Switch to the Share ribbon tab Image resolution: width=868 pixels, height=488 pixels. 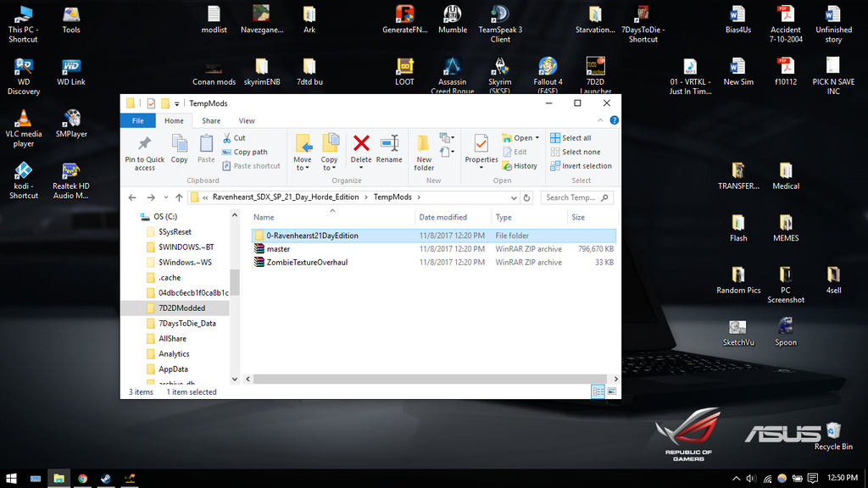(211, 120)
